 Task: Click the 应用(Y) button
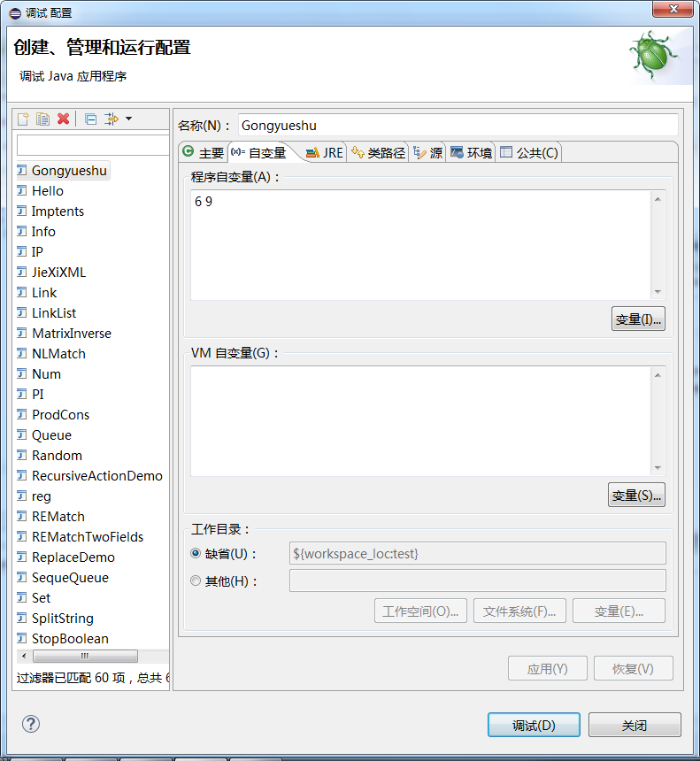click(x=548, y=669)
